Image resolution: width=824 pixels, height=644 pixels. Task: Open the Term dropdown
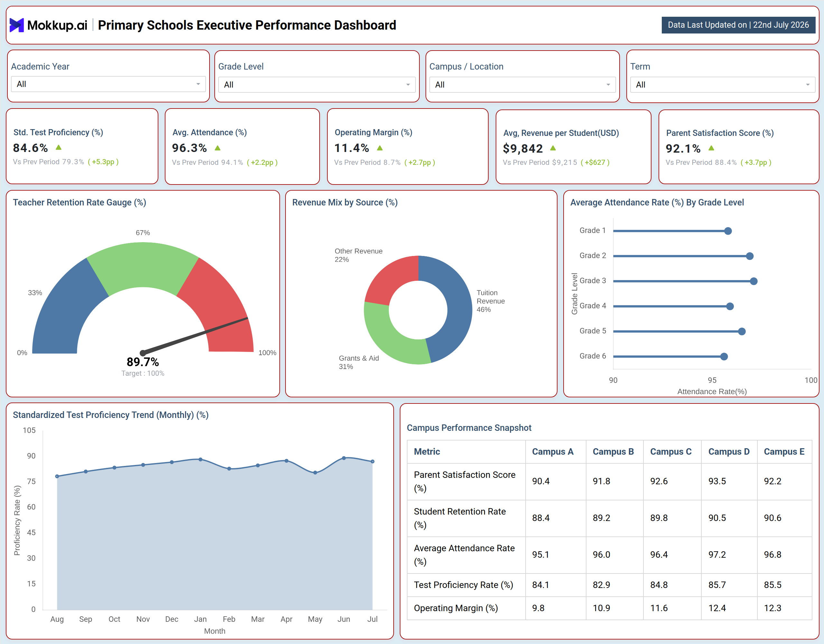(x=723, y=85)
